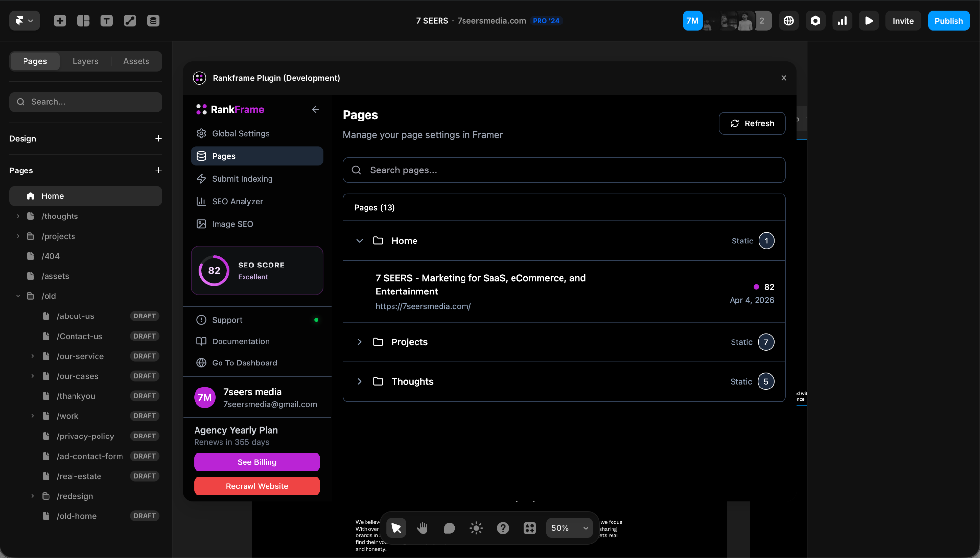Open the Text tool
This screenshot has height=558, width=980.
coord(107,21)
